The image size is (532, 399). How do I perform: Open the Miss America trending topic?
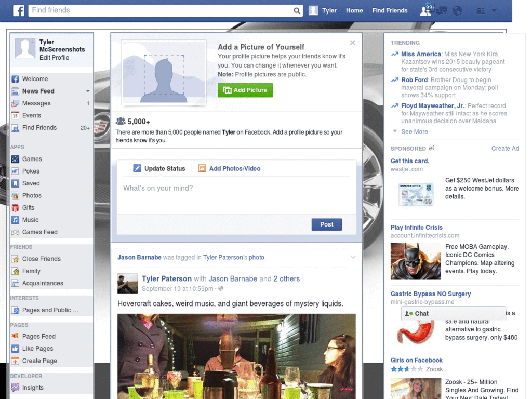pyautogui.click(x=421, y=54)
